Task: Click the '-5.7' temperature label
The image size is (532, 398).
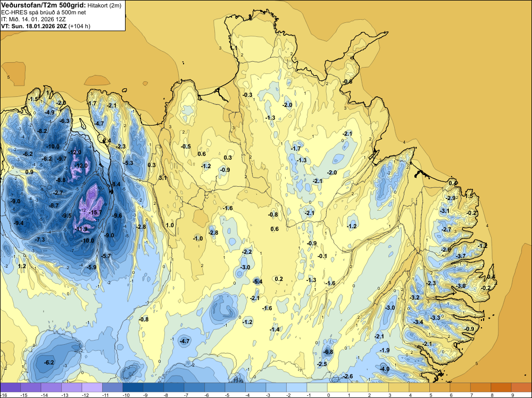Action: (106, 256)
